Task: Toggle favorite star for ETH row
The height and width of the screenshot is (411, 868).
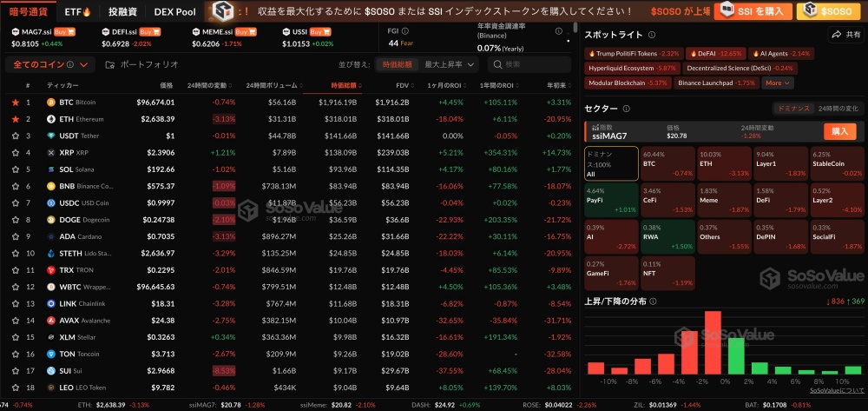Action: click(x=16, y=119)
